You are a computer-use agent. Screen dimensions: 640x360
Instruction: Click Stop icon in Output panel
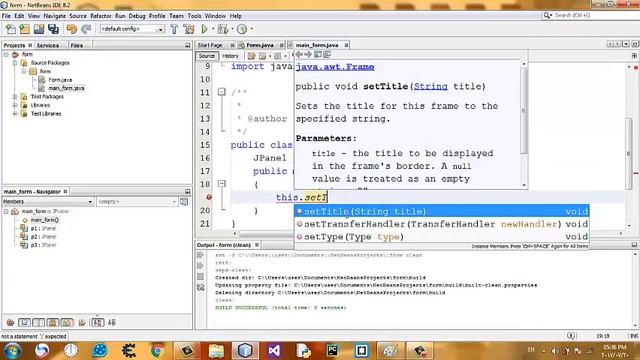[200, 277]
